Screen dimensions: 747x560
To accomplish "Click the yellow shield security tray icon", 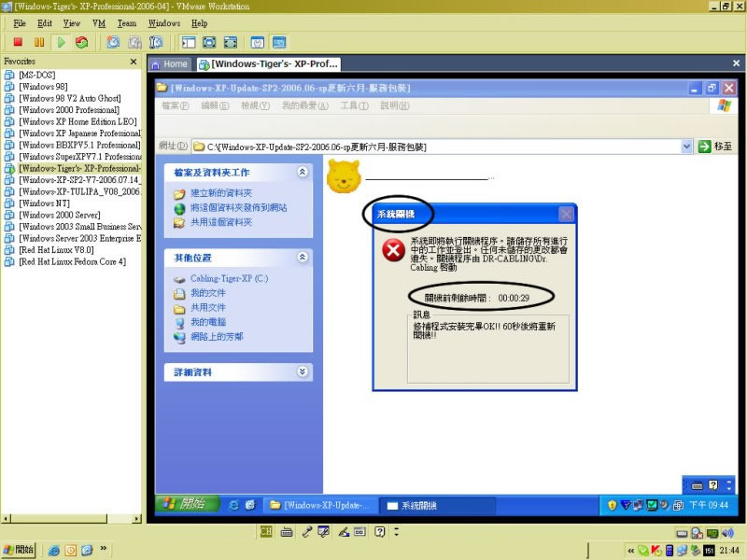I will tap(613, 505).
